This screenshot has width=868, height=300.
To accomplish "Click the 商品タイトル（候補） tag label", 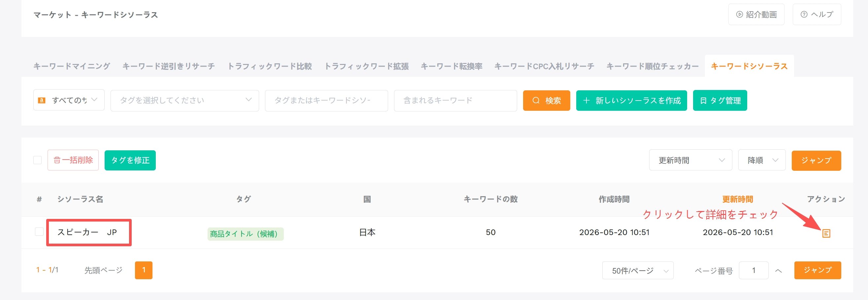I will 245,234.
